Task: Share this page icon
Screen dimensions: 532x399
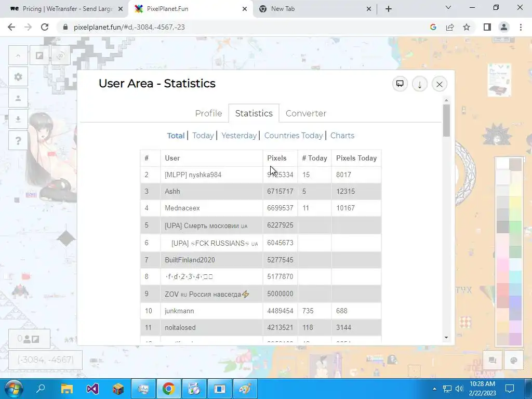Action: click(450, 27)
